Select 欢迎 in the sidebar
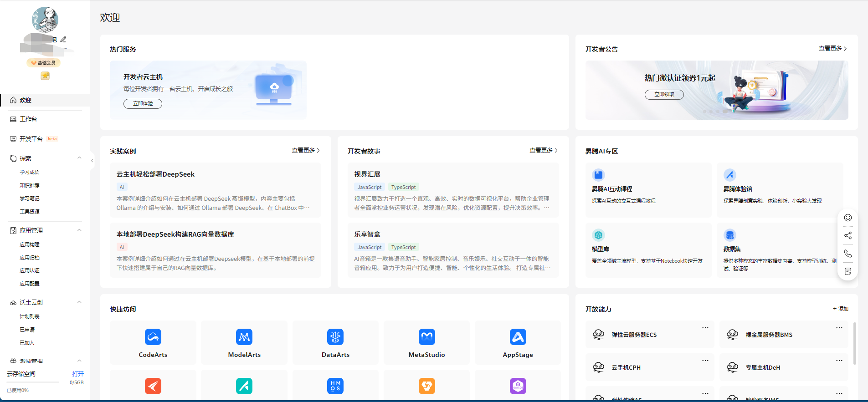 pos(45,100)
